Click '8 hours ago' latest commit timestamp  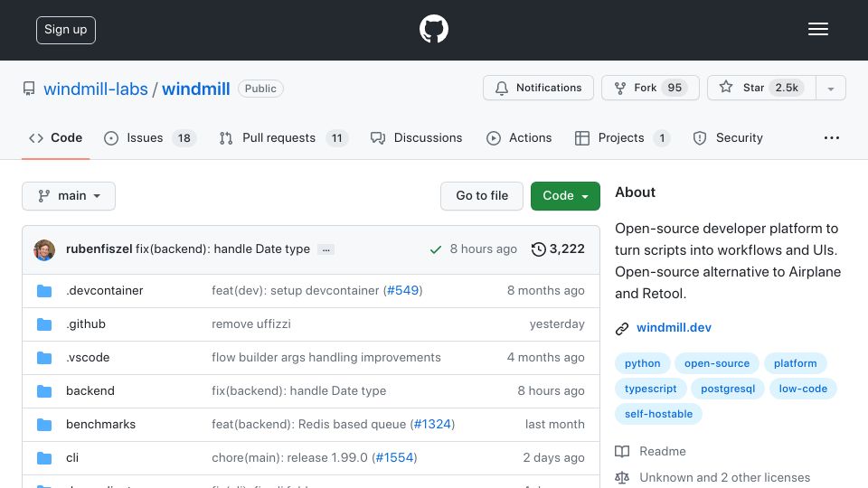pos(483,249)
